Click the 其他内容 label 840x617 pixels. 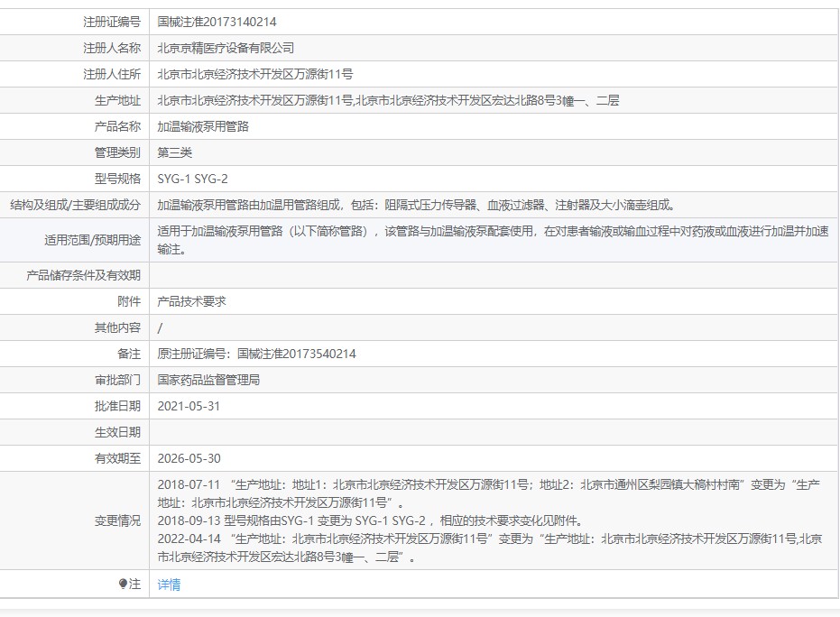118,327
